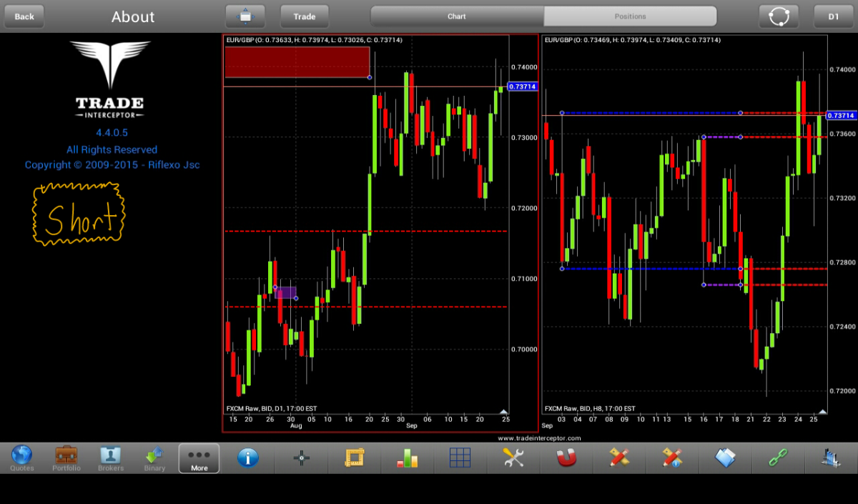The image size is (858, 504).
Task: Open the Binary arrows icon
Action: click(x=154, y=458)
